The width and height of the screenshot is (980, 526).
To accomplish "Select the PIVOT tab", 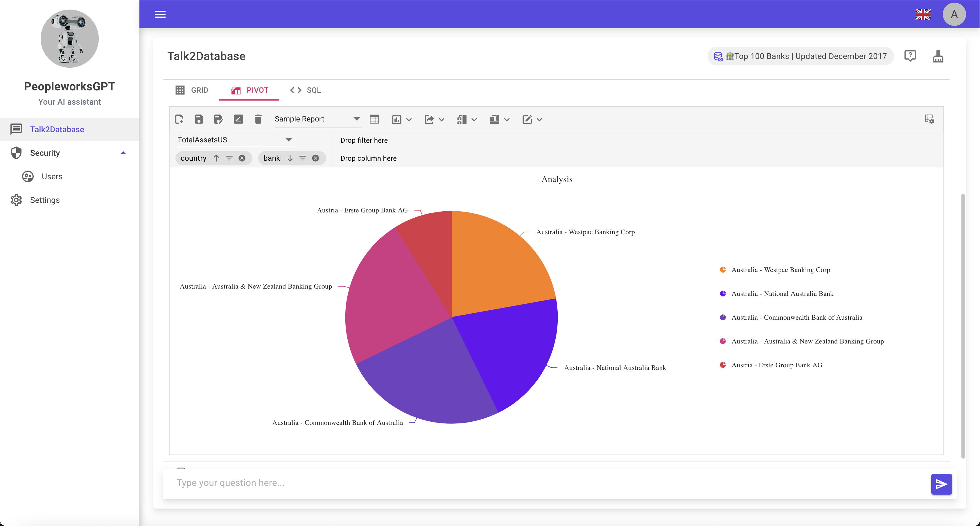I will pyautogui.click(x=249, y=90).
